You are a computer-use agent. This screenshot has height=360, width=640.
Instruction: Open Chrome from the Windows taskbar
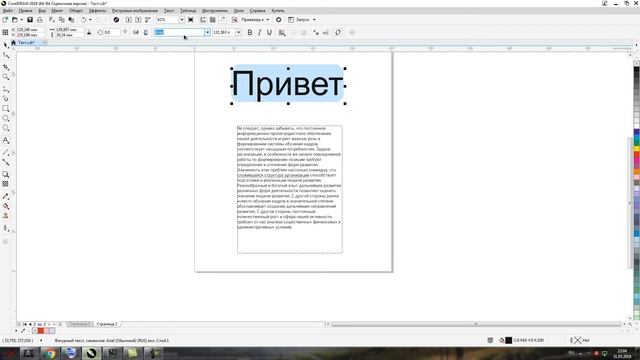[50, 353]
